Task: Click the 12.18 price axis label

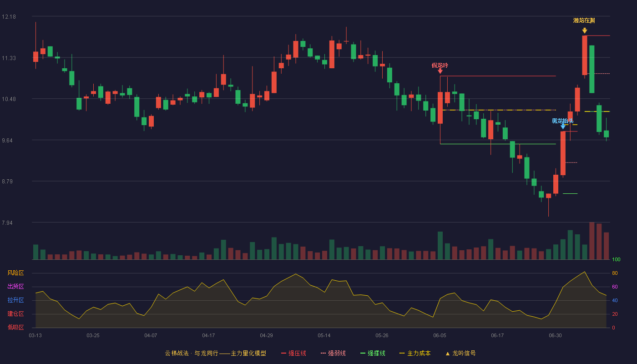Action: point(9,17)
